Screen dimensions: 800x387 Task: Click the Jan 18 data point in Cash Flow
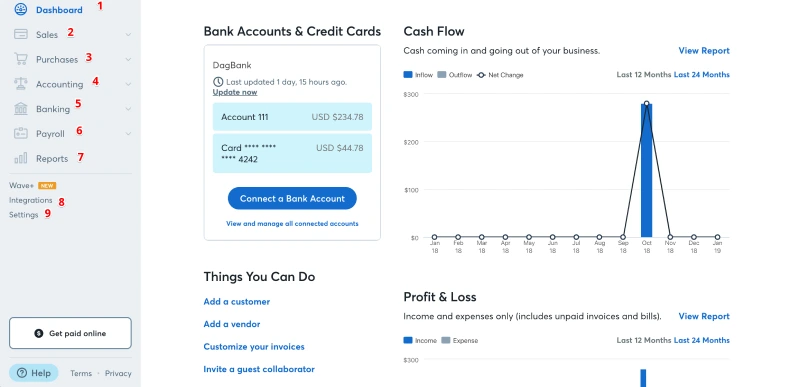pos(434,237)
